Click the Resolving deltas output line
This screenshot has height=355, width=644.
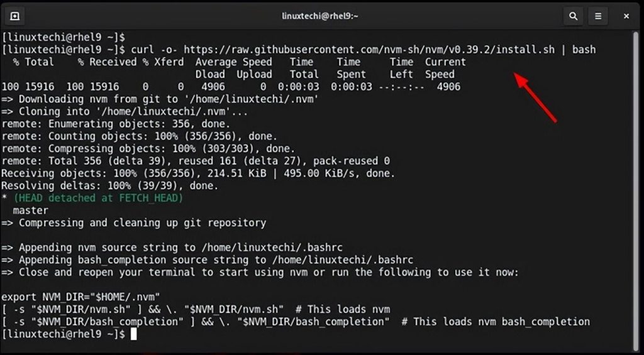109,186
